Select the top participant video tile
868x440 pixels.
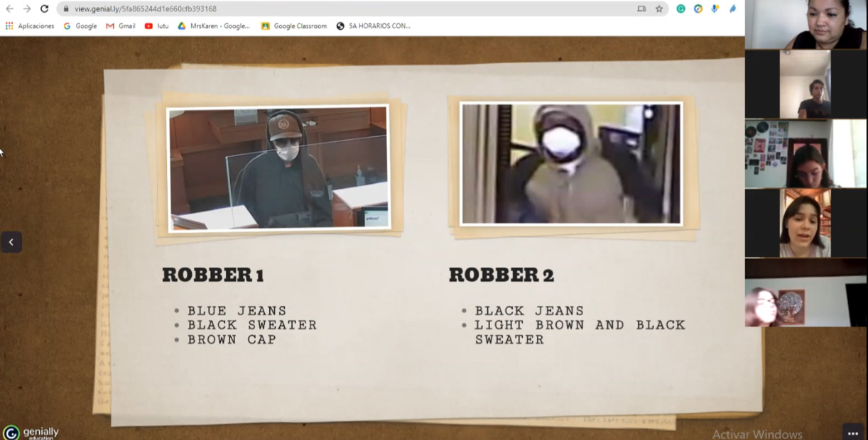[x=805, y=25]
